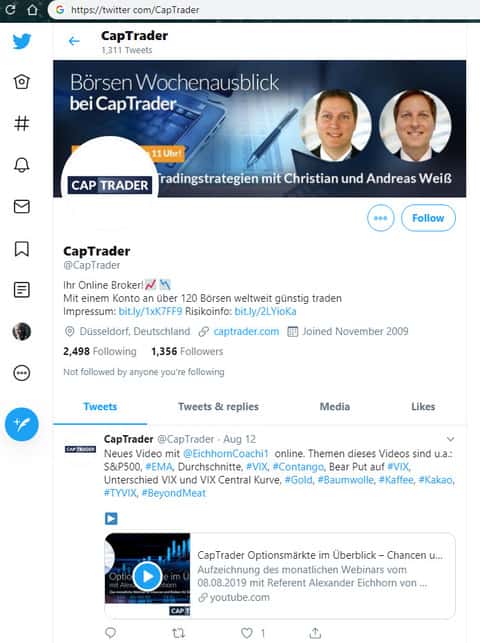Expand the tweet options chevron

point(450,439)
